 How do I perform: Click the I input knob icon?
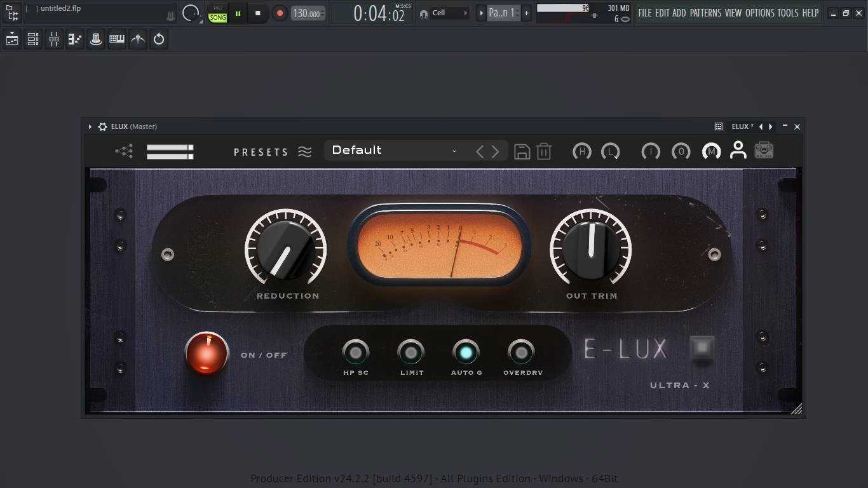coord(651,151)
